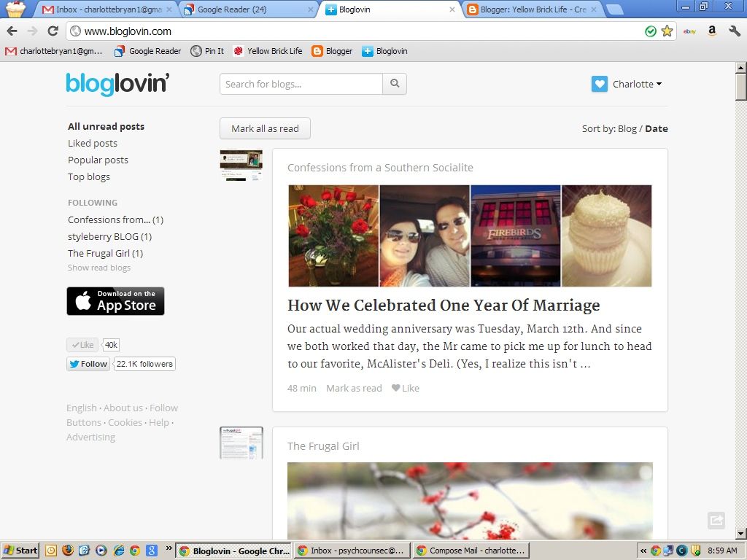Click the Advertising footer link
Viewport: 747px width, 560px height.
pyautogui.click(x=90, y=437)
